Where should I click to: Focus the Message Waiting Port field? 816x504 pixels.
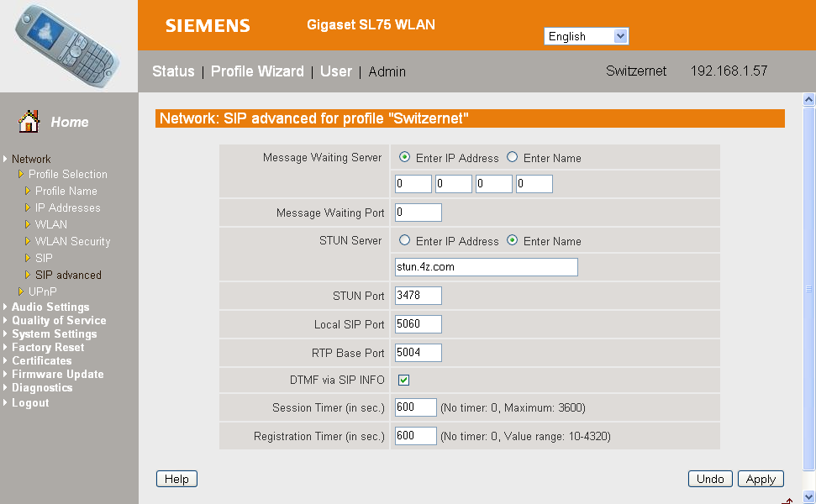coord(419,213)
